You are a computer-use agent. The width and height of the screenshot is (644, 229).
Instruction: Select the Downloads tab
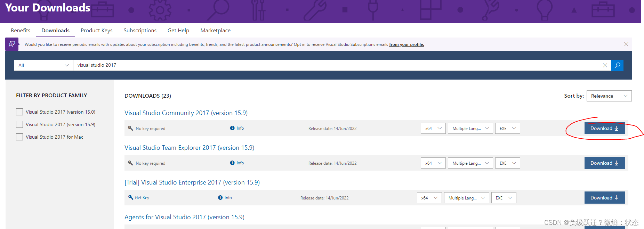click(55, 31)
